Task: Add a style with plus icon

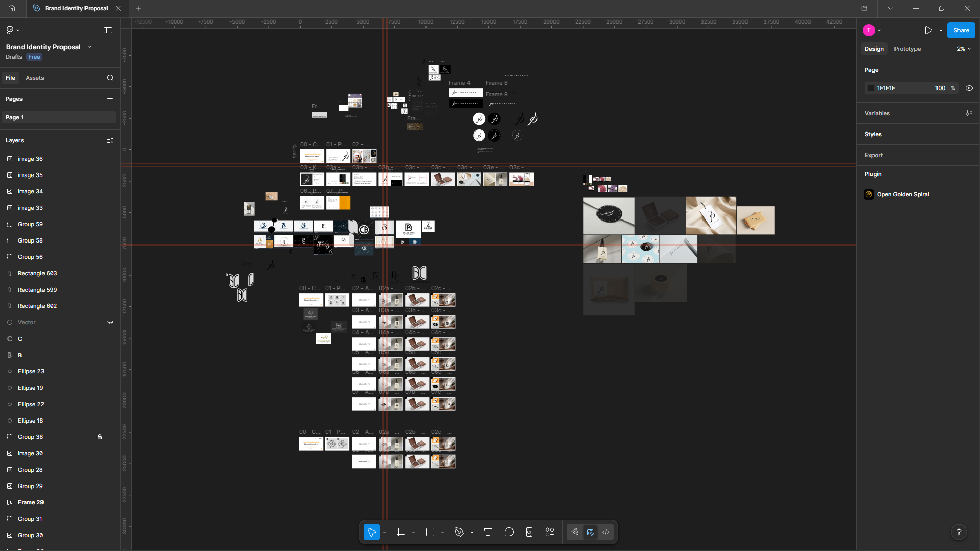Action: 969,134
